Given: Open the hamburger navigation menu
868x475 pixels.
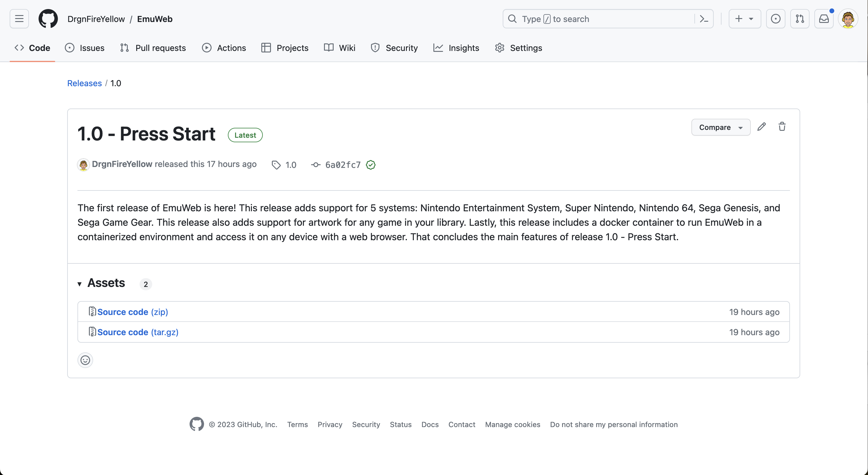Looking at the screenshot, I should pos(19,19).
